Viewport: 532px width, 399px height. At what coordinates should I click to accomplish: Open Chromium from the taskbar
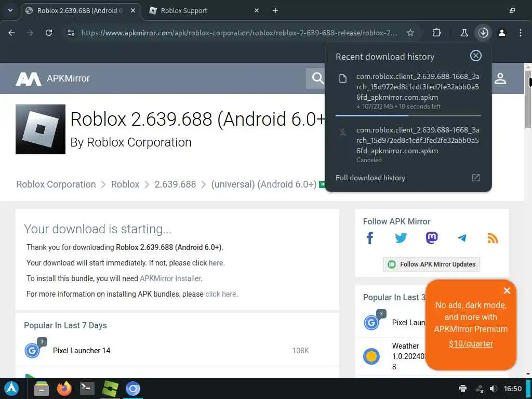[132, 389]
